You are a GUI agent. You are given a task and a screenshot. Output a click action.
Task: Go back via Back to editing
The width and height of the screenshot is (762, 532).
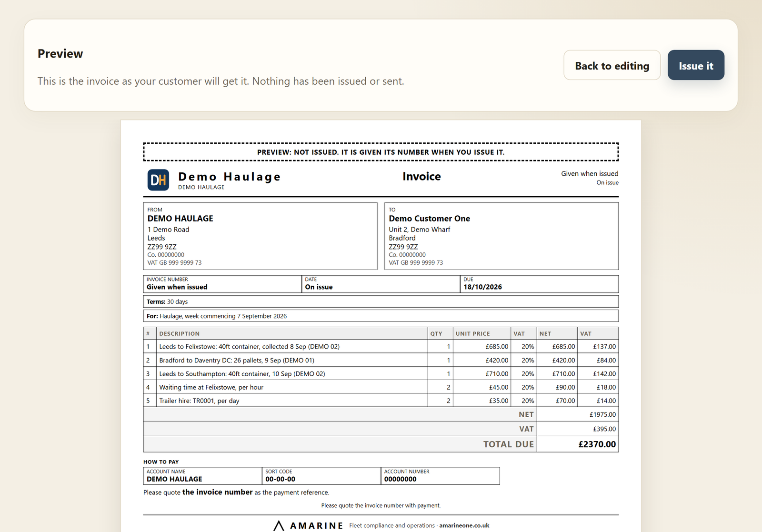pyautogui.click(x=612, y=65)
